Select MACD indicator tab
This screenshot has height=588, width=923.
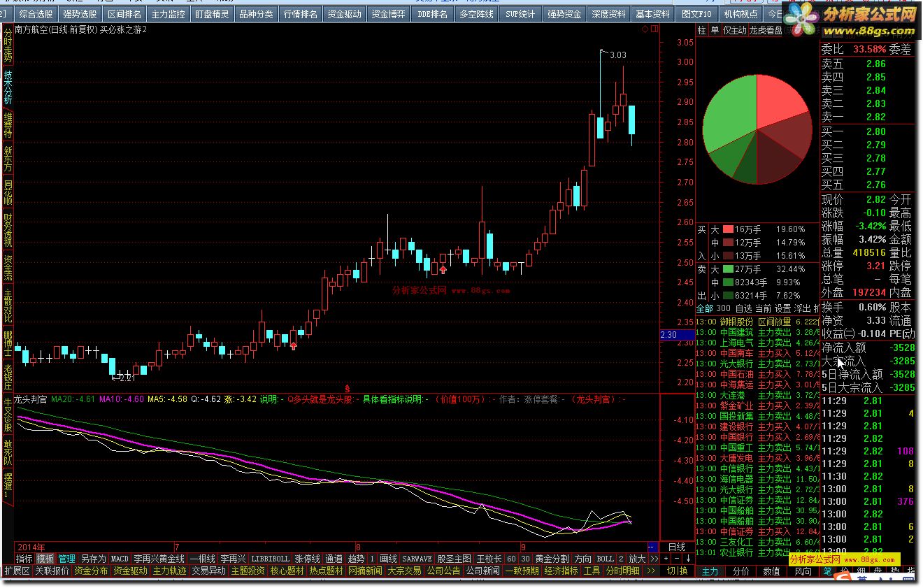(x=120, y=559)
